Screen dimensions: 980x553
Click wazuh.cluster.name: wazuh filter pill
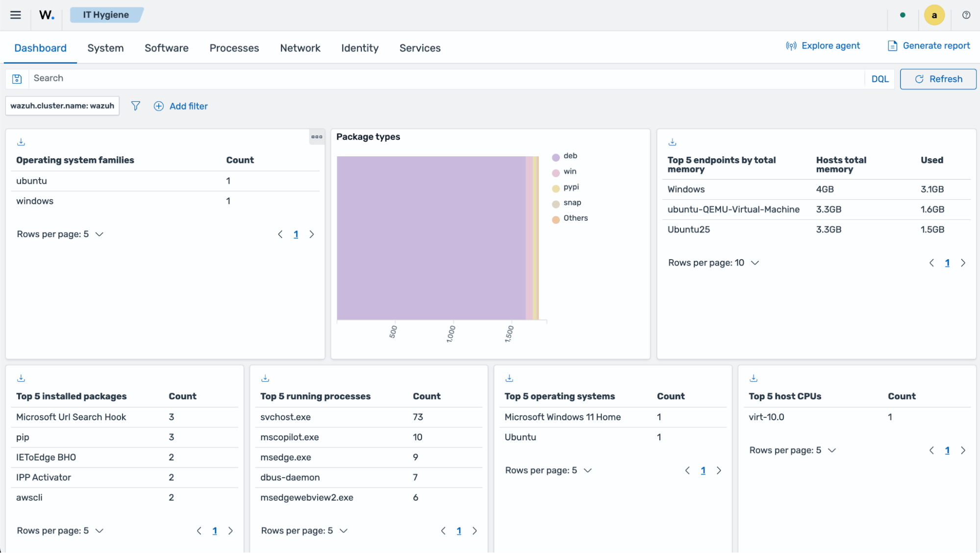tap(62, 106)
